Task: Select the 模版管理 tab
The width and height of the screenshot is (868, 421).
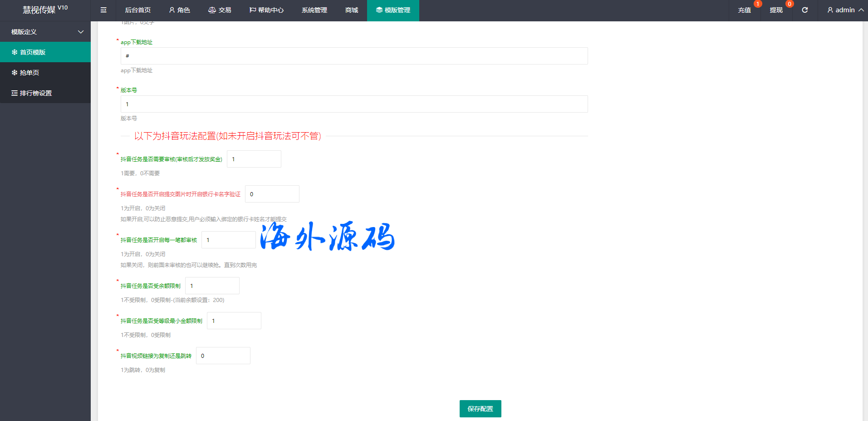Action: [x=393, y=10]
